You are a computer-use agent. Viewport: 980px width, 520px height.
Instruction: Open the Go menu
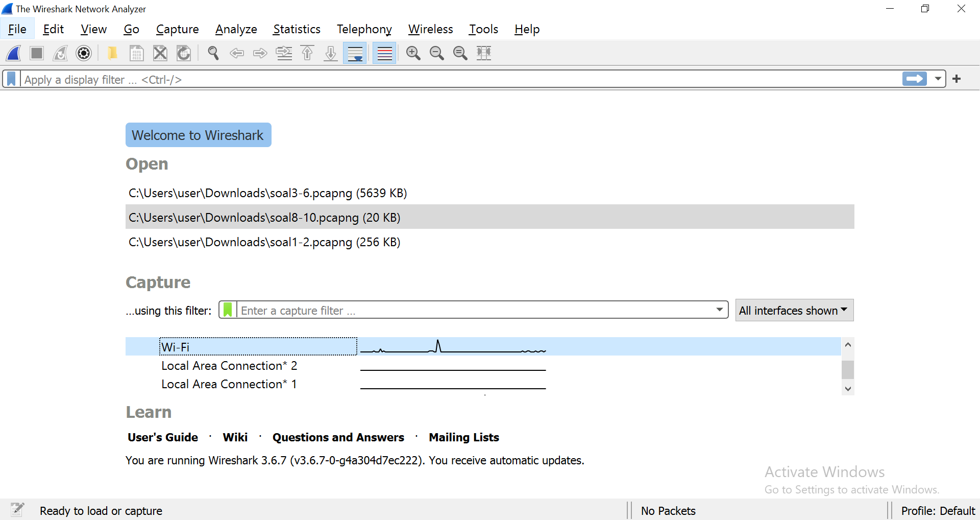pyautogui.click(x=131, y=29)
